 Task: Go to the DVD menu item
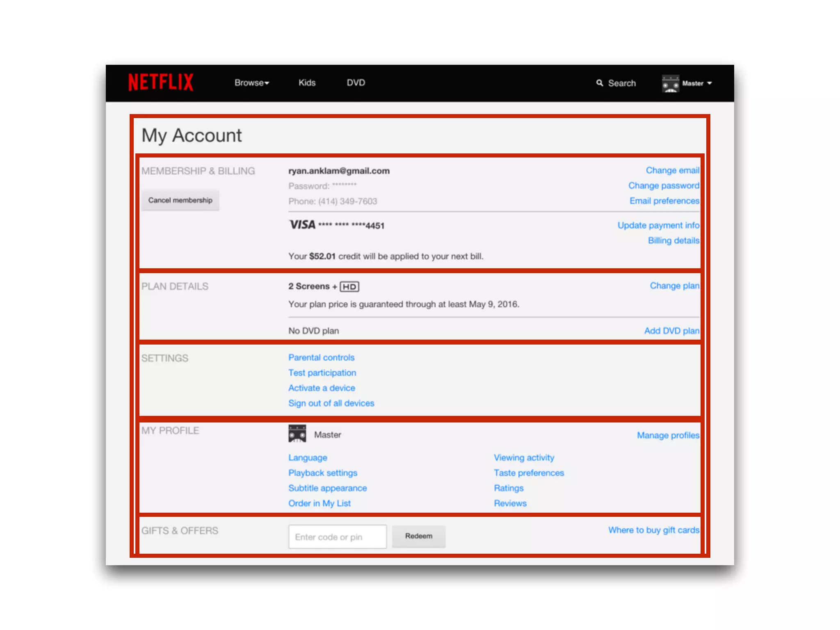click(356, 83)
